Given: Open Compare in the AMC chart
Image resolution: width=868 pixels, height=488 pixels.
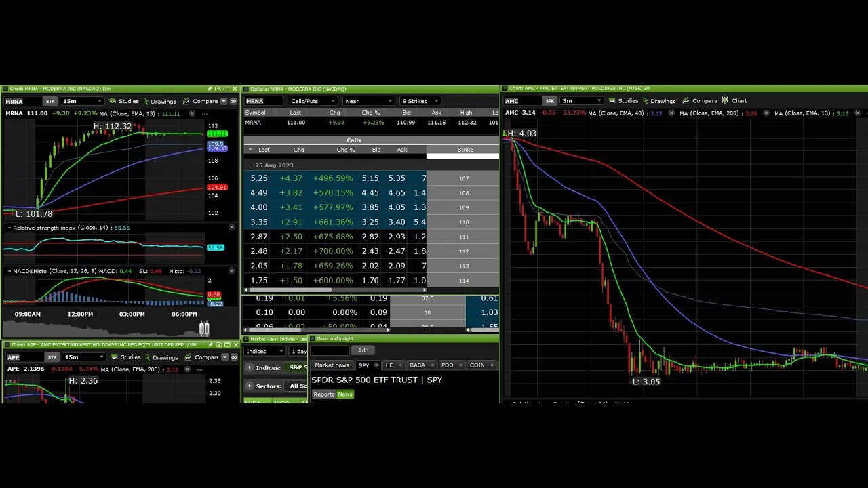Looking at the screenshot, I should 700,100.
